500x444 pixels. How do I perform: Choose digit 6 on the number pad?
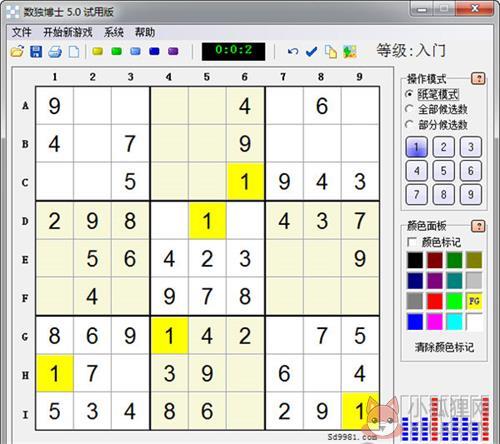(471, 171)
